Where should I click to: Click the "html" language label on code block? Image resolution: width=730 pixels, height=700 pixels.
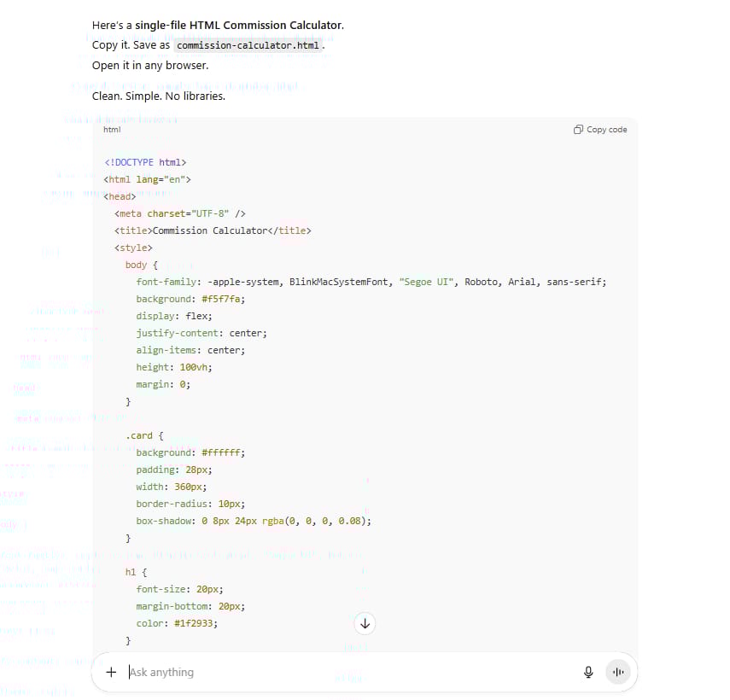pos(112,130)
